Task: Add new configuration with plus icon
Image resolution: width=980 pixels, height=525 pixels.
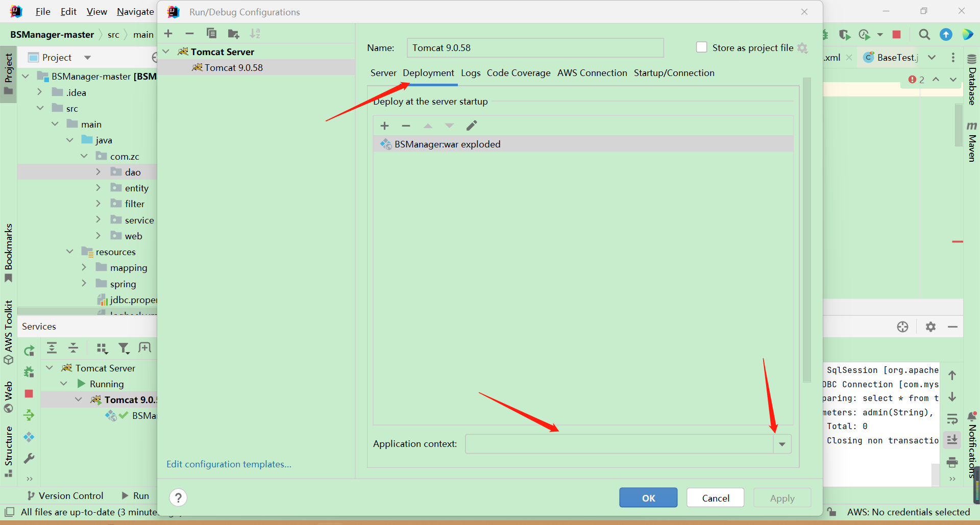Action: point(168,34)
